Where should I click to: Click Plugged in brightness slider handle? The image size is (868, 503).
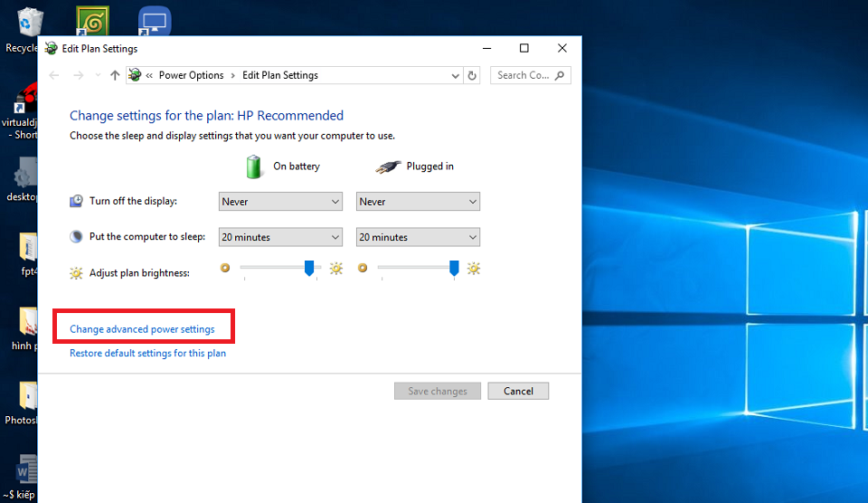tap(454, 268)
